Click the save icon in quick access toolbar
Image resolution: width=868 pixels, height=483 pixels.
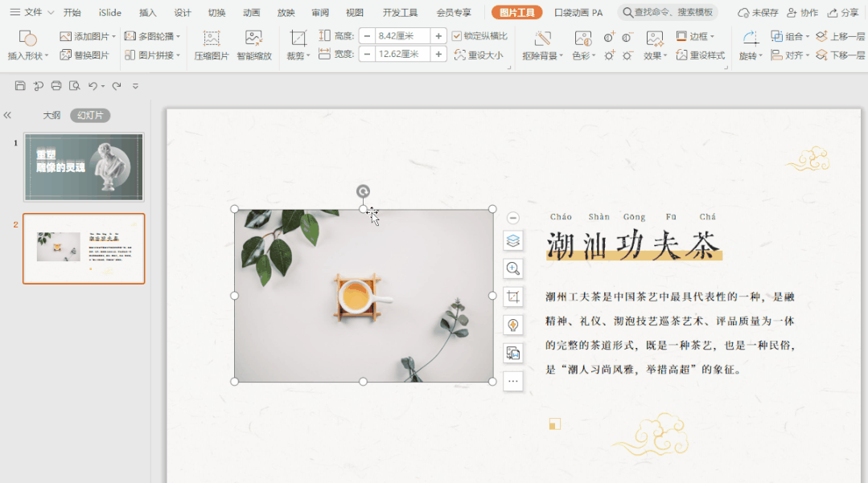(20, 86)
